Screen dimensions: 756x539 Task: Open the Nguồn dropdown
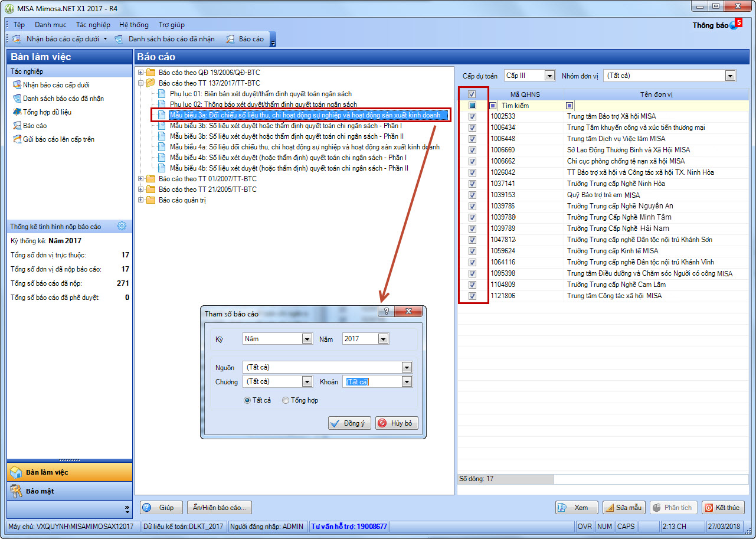pos(406,367)
